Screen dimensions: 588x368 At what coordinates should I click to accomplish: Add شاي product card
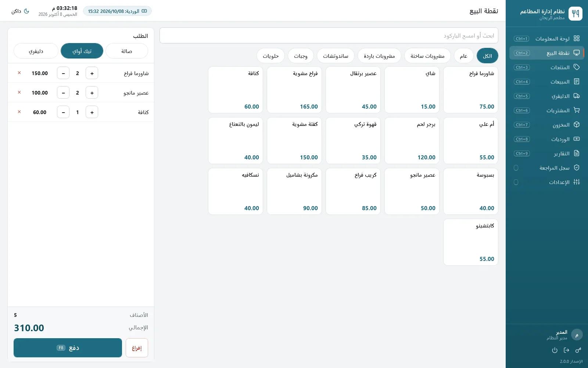coord(412,90)
